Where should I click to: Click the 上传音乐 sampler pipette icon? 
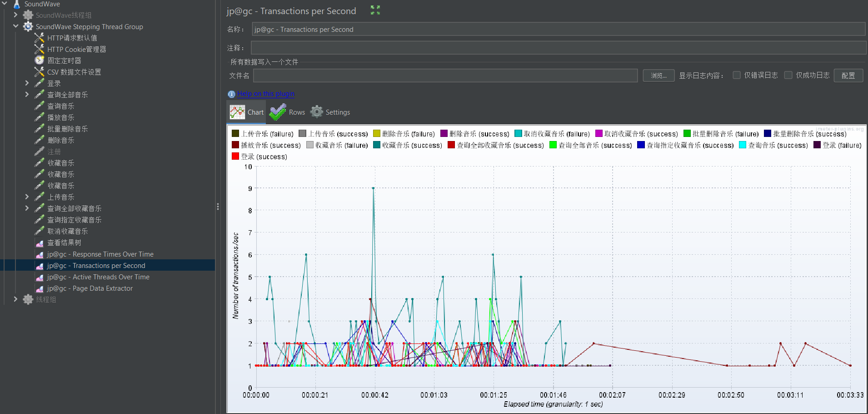(x=40, y=197)
